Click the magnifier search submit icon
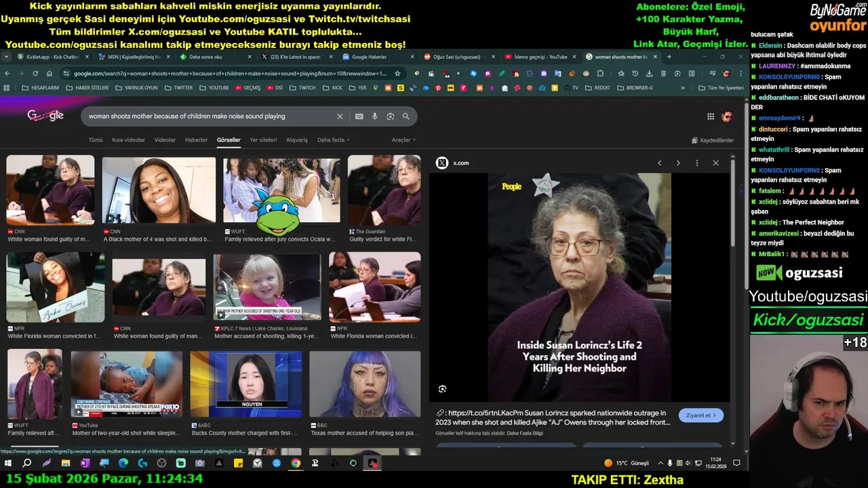This screenshot has height=488, width=868. 406,117
